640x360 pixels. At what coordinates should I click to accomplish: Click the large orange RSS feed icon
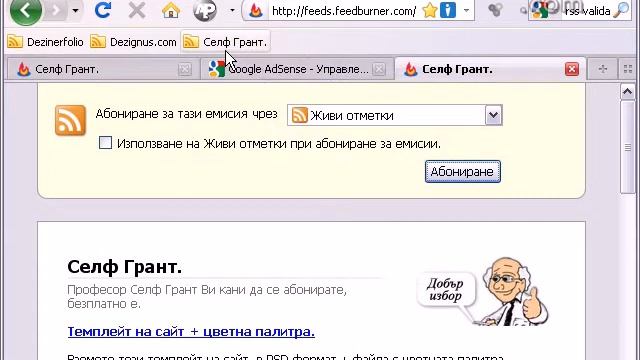pos(70,120)
